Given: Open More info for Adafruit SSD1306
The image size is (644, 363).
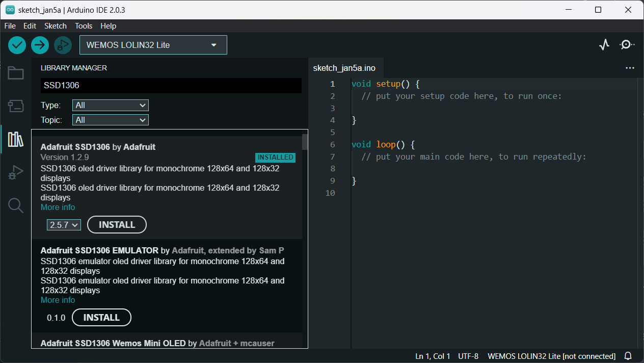Looking at the screenshot, I should point(58,208).
